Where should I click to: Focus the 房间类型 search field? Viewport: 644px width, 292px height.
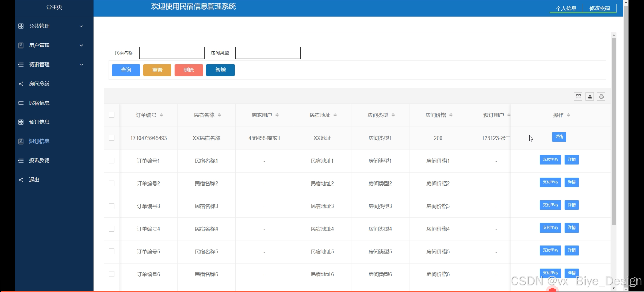tap(268, 53)
